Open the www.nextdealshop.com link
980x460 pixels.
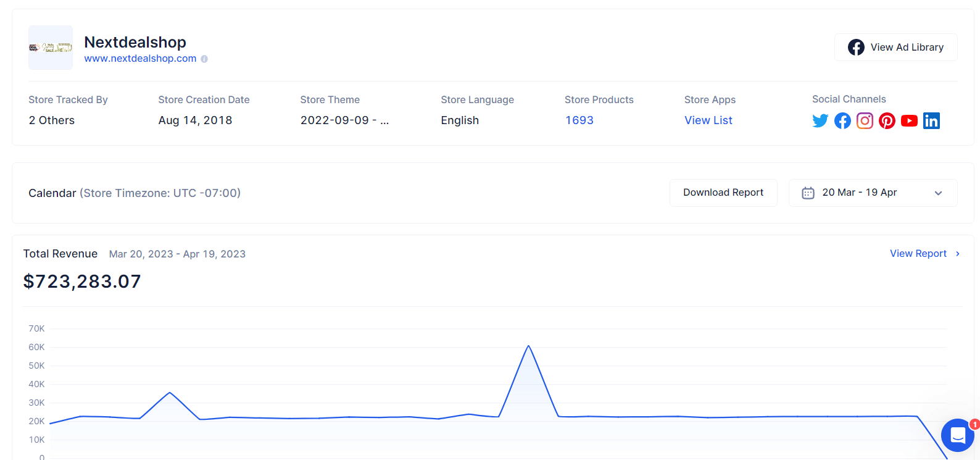point(140,59)
